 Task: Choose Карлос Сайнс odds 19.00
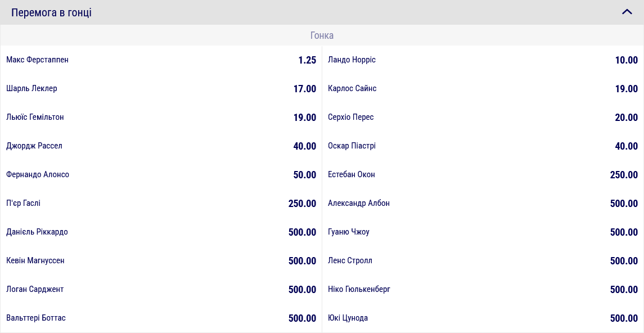click(x=626, y=89)
